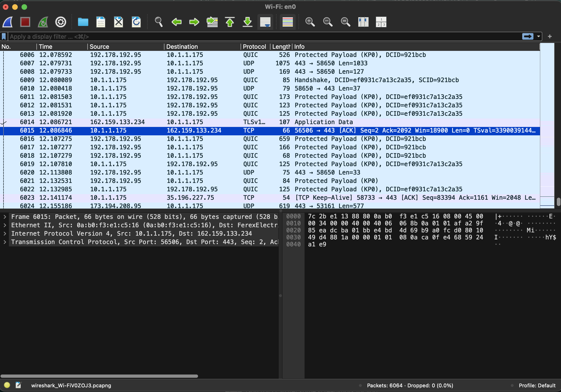Toggle packet colorization rules button
The image size is (561, 392).
(288, 22)
